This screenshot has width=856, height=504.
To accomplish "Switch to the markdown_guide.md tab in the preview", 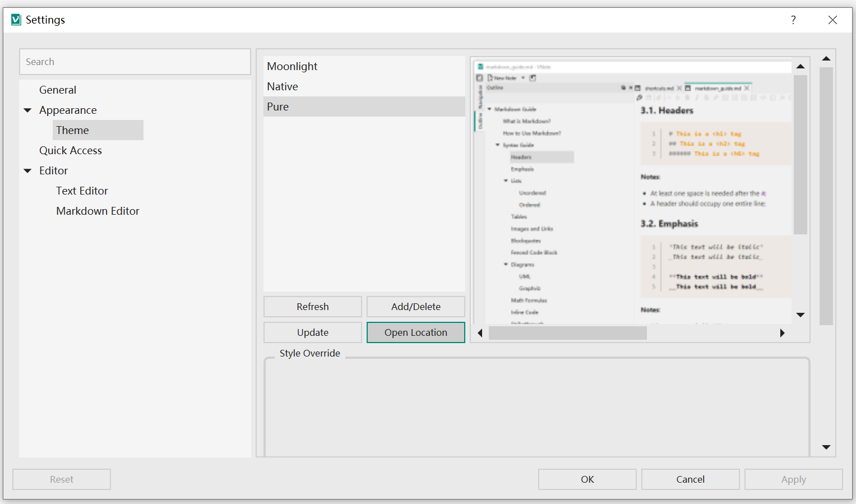I will 719,88.
